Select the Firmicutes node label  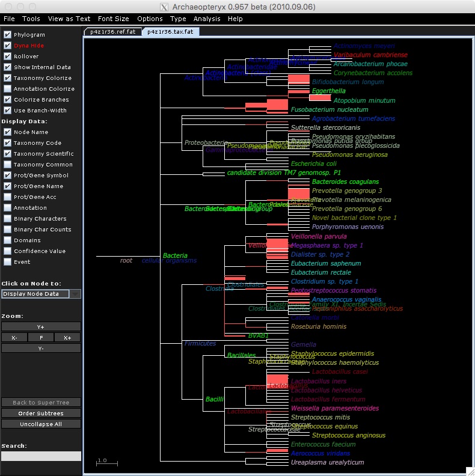[200, 343]
